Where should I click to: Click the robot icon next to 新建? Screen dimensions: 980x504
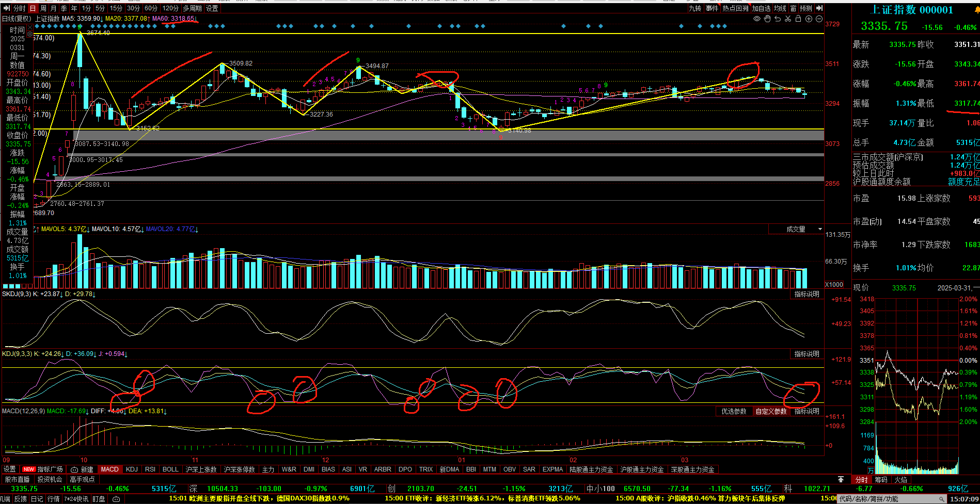click(74, 469)
